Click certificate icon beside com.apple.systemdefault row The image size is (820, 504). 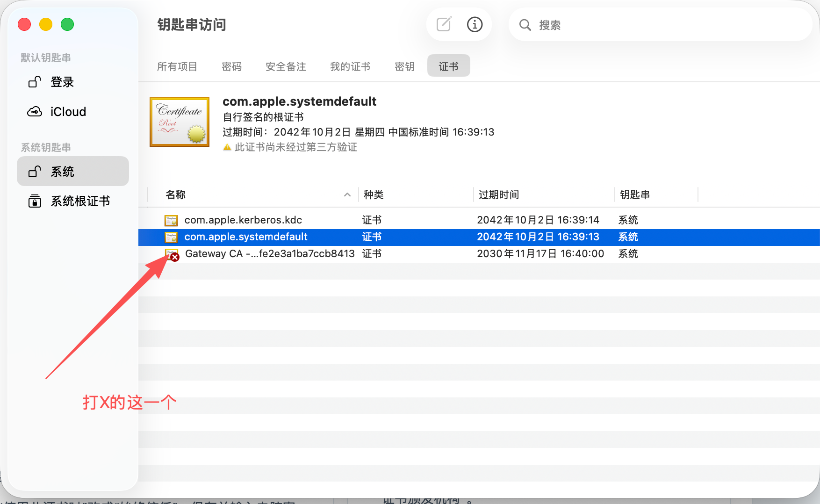171,237
